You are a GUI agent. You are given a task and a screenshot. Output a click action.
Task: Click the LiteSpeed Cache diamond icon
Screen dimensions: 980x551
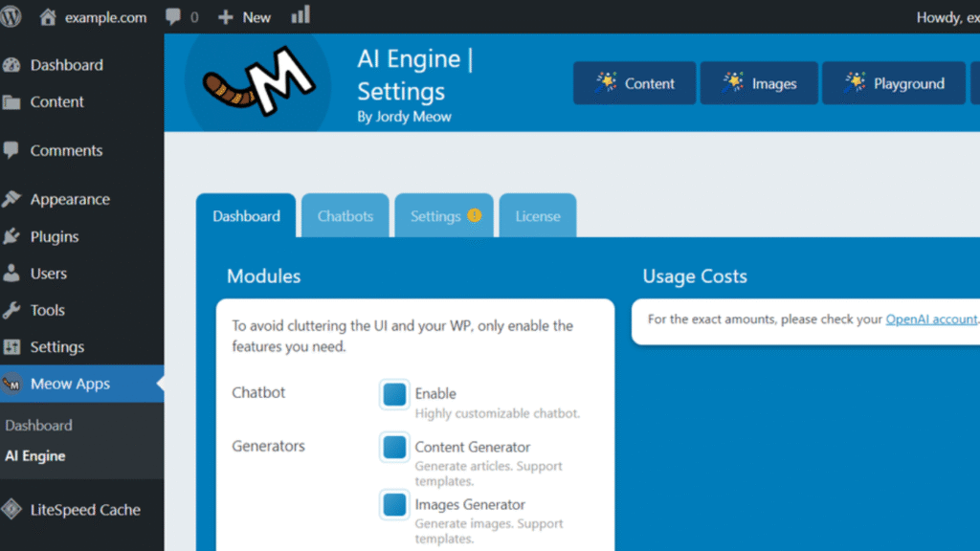[x=11, y=510]
